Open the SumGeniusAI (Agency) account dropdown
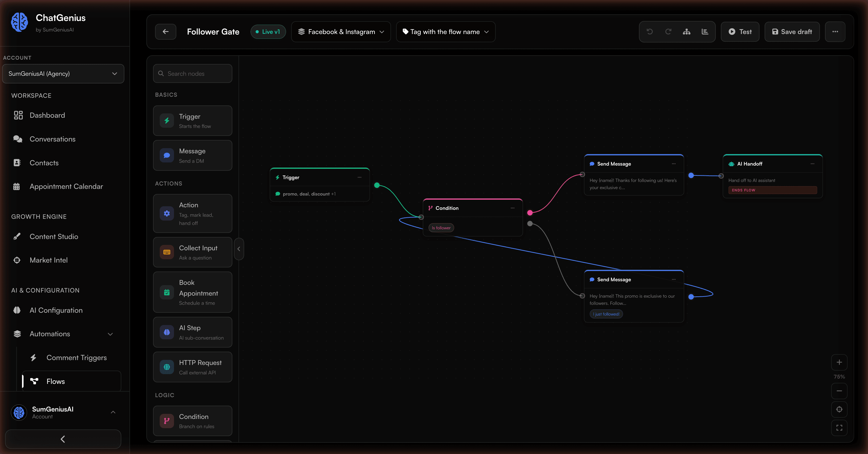This screenshot has height=454, width=868. click(63, 73)
